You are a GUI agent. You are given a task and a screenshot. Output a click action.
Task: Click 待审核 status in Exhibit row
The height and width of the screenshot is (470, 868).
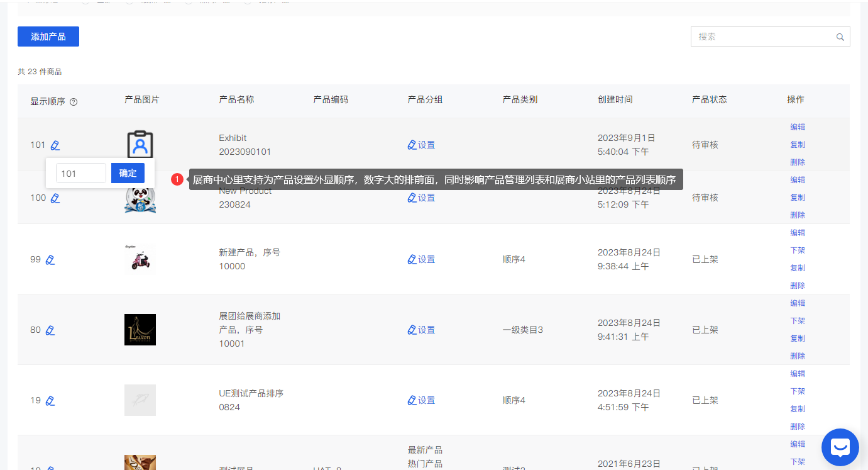[705, 145]
